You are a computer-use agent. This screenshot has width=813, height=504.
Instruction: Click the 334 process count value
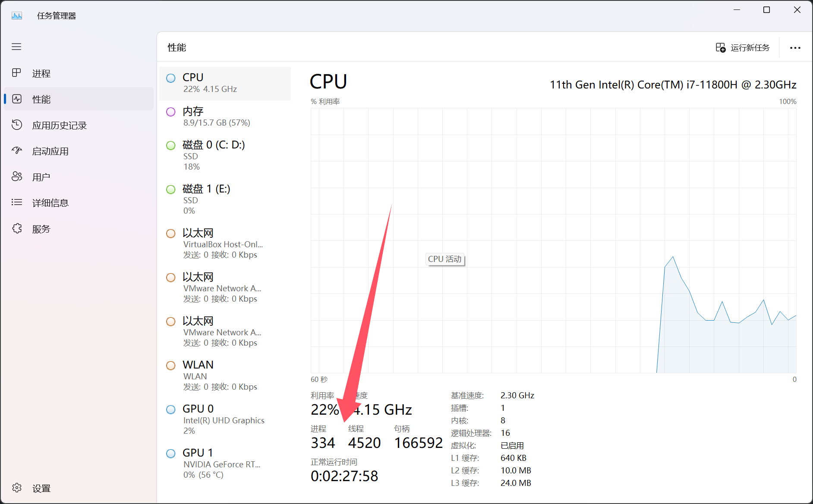coord(323,443)
